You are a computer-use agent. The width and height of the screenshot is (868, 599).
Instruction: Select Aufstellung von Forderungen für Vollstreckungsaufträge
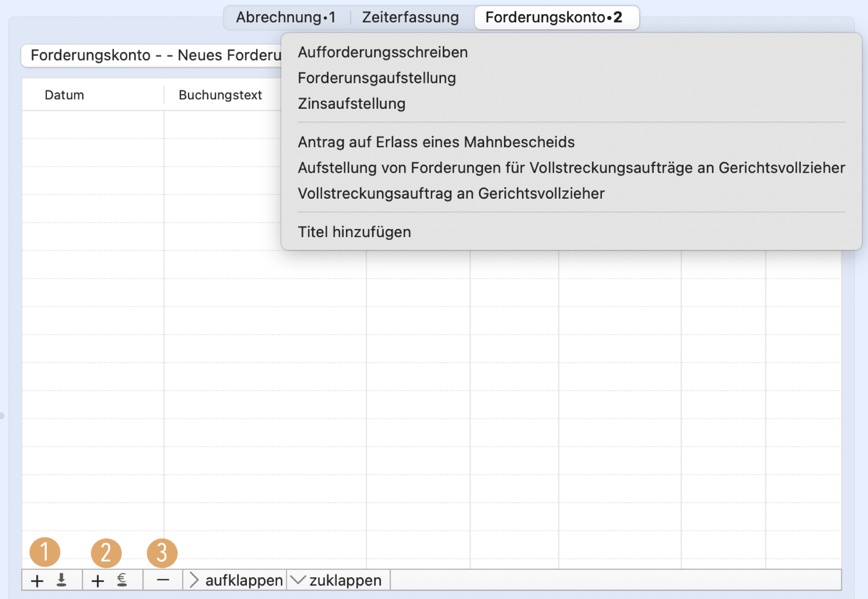click(571, 167)
